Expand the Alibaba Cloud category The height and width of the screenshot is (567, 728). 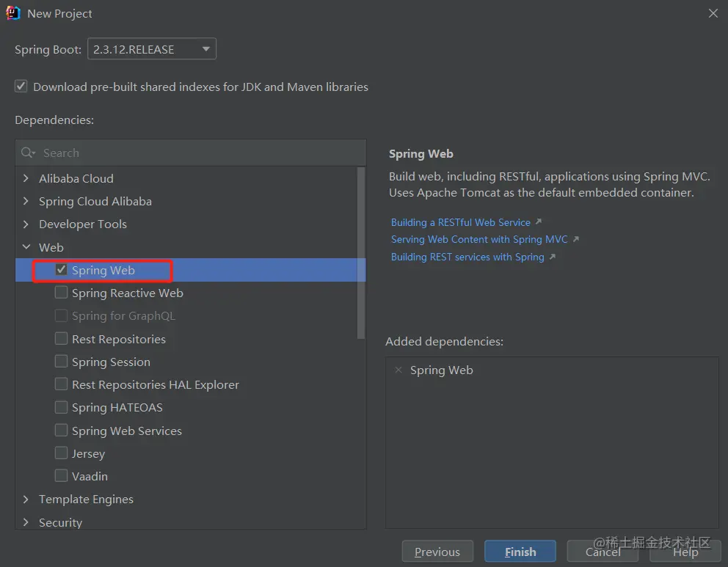tap(26, 178)
